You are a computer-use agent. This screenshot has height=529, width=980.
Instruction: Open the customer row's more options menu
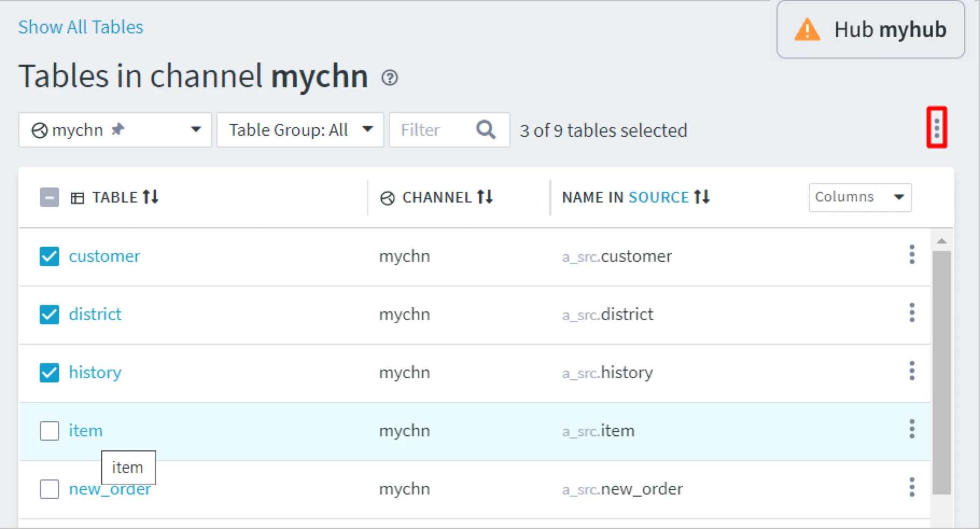[912, 255]
